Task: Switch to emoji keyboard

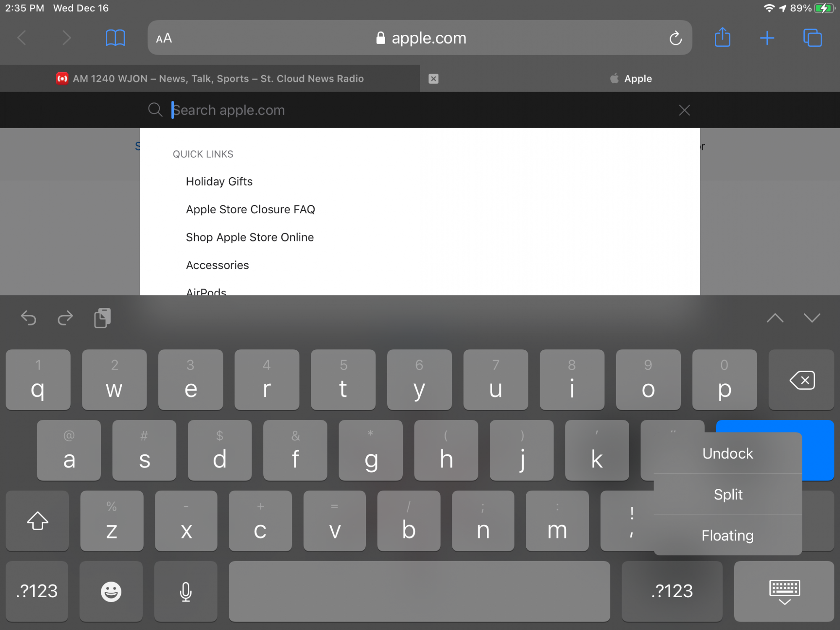Action: pyautogui.click(x=111, y=591)
